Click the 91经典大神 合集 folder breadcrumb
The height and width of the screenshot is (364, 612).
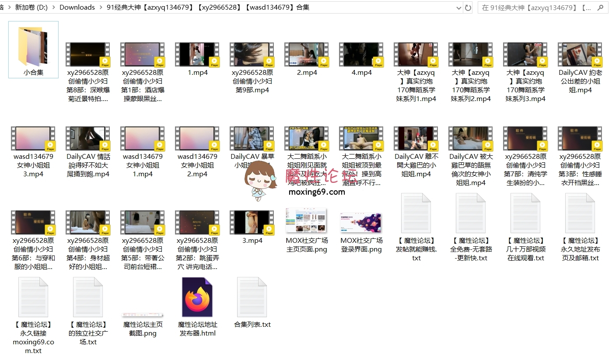click(x=208, y=7)
